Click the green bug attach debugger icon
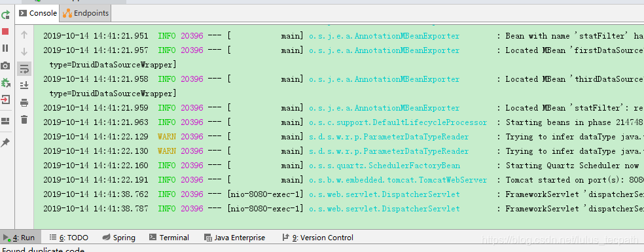Image resolution: width=644 pixels, height=252 pixels. 5,82
